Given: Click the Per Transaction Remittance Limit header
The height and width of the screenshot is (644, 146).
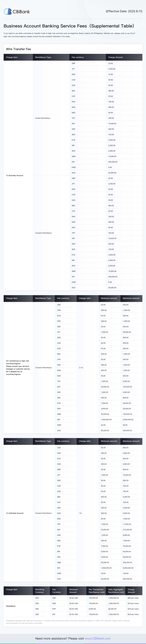Looking at the screenshot, I should point(96,591).
